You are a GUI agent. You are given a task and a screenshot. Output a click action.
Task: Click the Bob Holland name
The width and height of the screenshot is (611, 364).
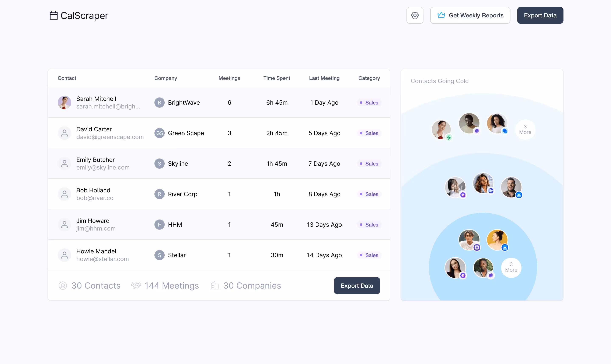93,190
